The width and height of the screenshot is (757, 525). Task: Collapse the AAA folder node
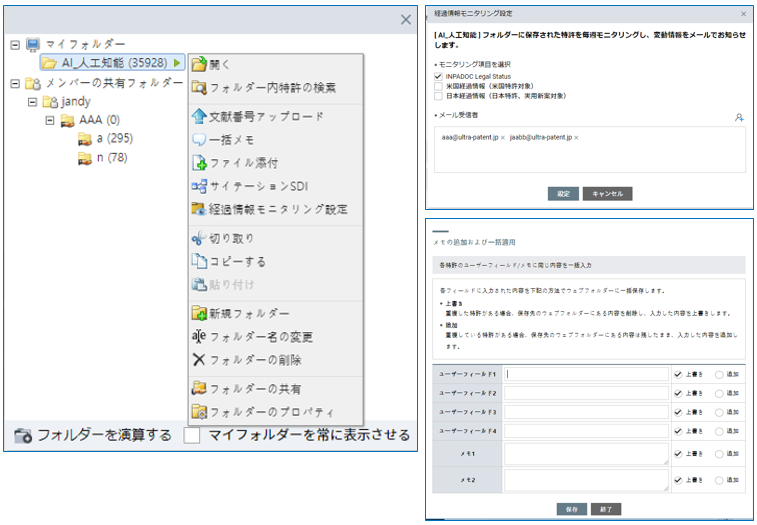[50, 120]
